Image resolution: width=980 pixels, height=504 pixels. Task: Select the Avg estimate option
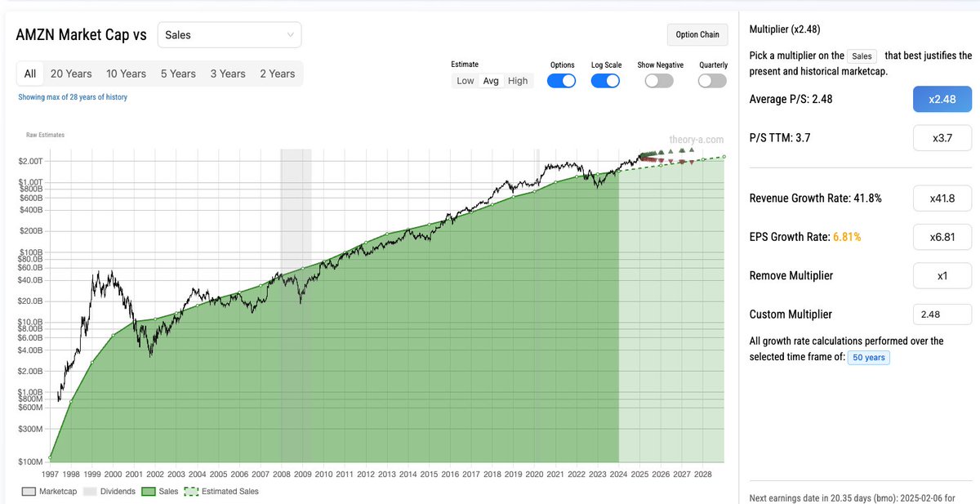pyautogui.click(x=491, y=81)
